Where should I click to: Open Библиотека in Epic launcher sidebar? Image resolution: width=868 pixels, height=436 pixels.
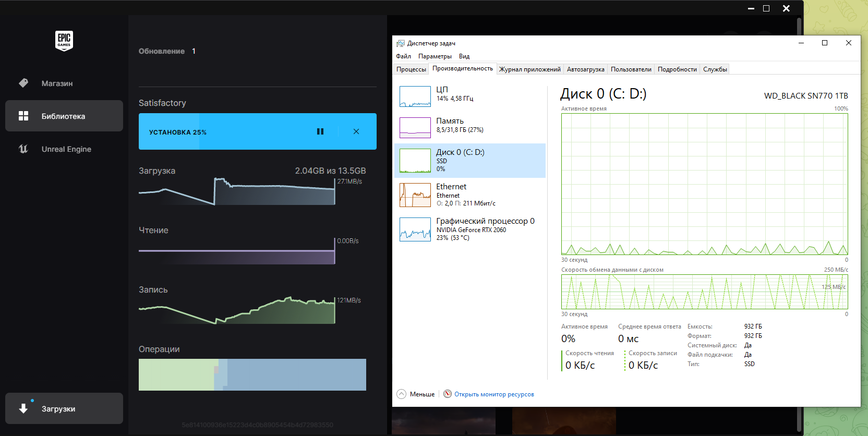[x=64, y=116]
